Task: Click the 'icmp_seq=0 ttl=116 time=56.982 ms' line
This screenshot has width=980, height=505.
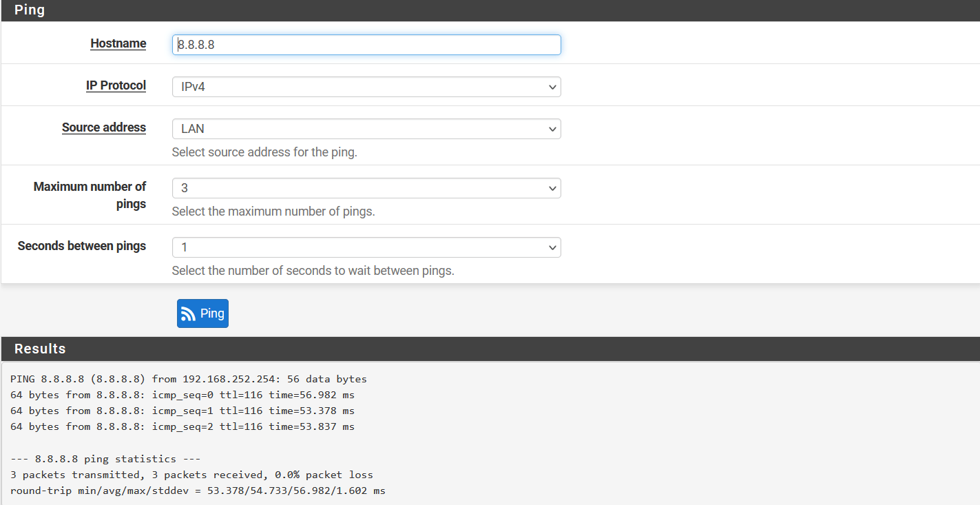Action: tap(183, 395)
